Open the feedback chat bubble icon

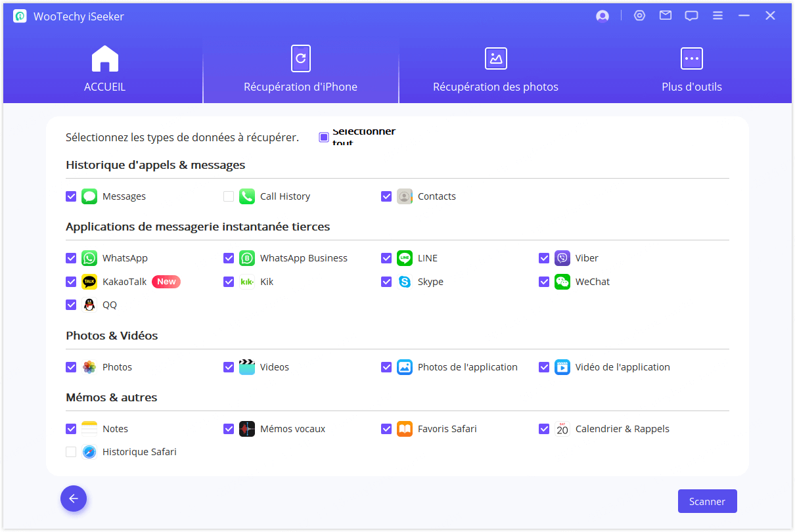[691, 16]
